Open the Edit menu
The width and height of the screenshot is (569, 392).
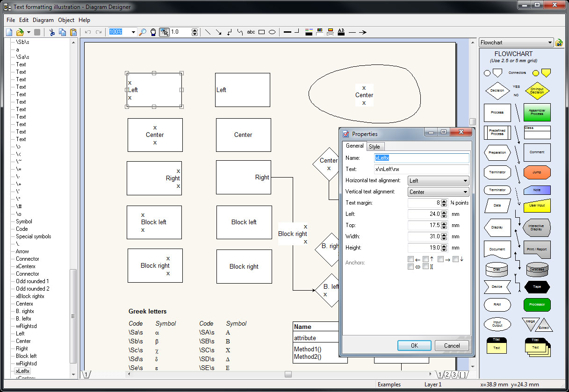[24, 20]
